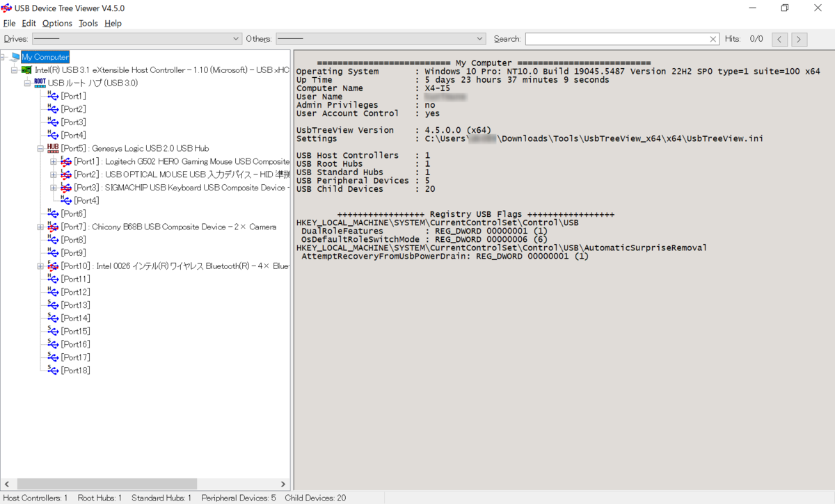Click the Intel USB 3.1 host controller icon
The image size is (835, 504).
pyautogui.click(x=27, y=70)
